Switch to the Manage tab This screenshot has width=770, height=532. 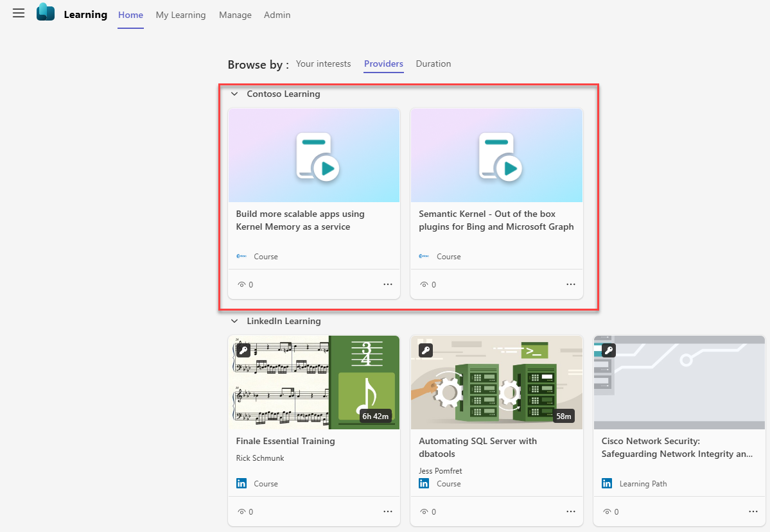tap(235, 15)
